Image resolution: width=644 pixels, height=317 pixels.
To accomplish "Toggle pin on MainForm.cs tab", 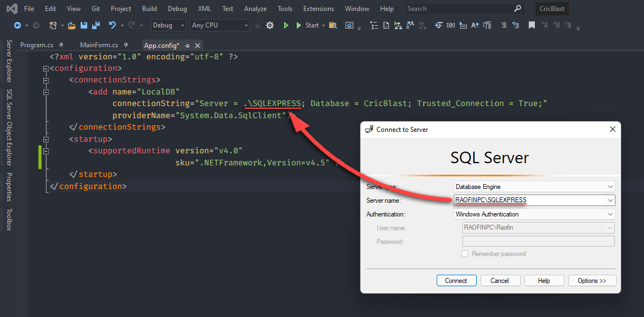I will tap(126, 45).
